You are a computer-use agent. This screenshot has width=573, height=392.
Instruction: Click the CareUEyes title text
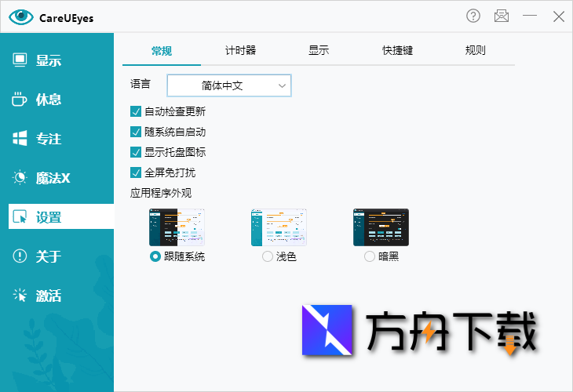(67, 18)
